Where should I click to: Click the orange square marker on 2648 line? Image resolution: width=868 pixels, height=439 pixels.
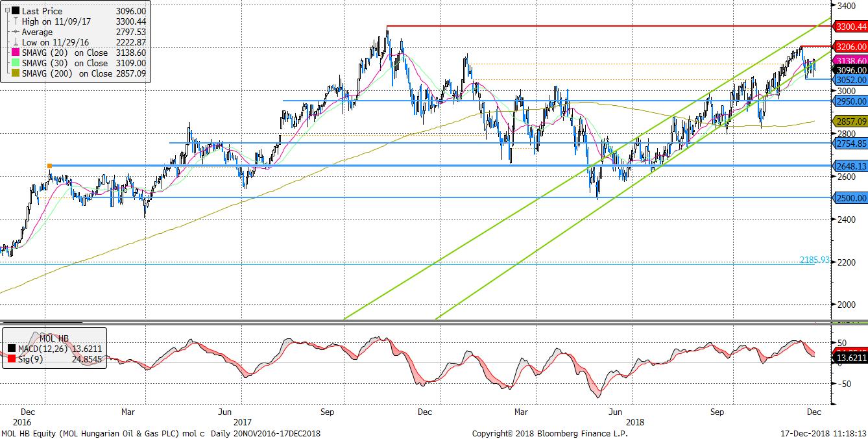tap(50, 166)
